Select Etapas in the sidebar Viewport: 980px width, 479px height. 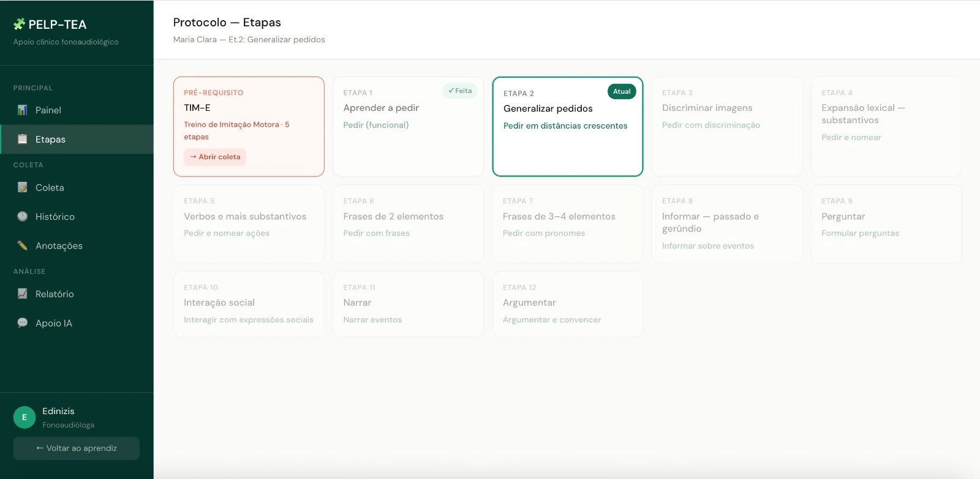[x=77, y=139]
